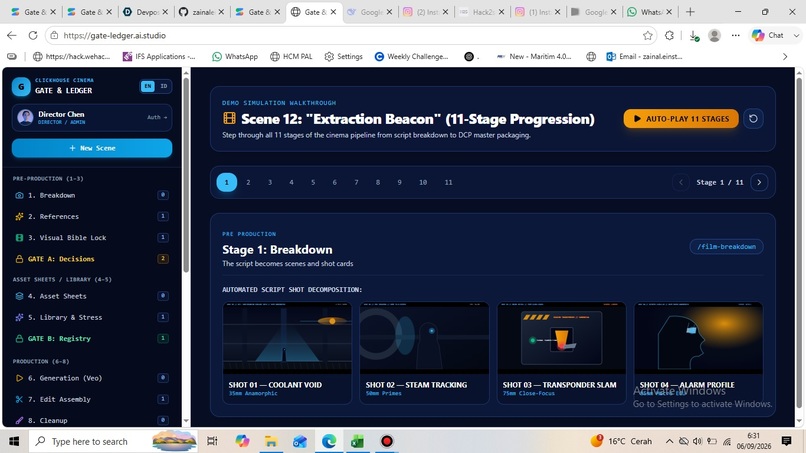Go to next stage with right chevron
Image resolution: width=806 pixels, height=453 pixels.
[759, 182]
